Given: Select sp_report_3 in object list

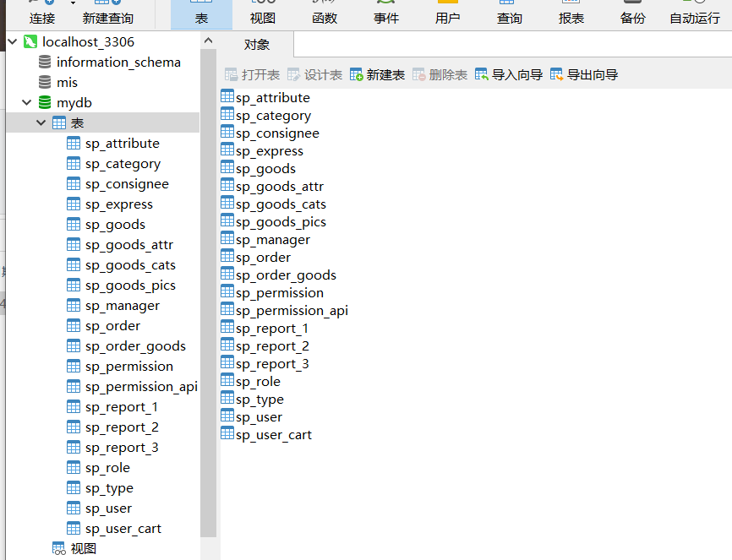Looking at the screenshot, I should [273, 363].
